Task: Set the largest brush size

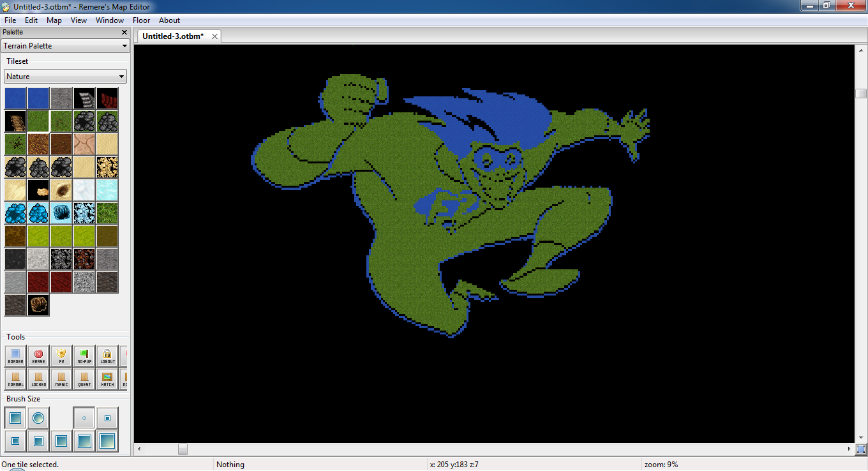Action: tap(107, 441)
